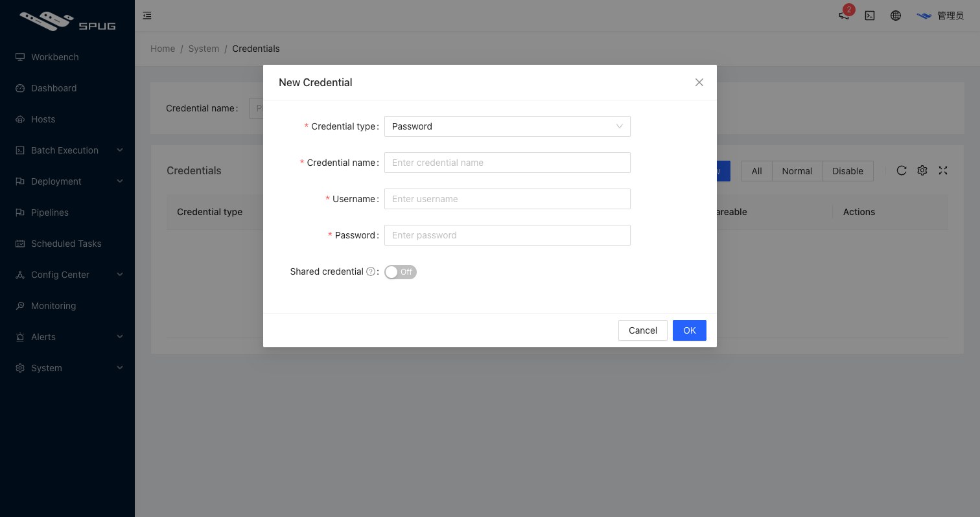Viewport: 980px width, 517px height.
Task: Click the Dashboard gauge icon
Action: click(x=20, y=88)
